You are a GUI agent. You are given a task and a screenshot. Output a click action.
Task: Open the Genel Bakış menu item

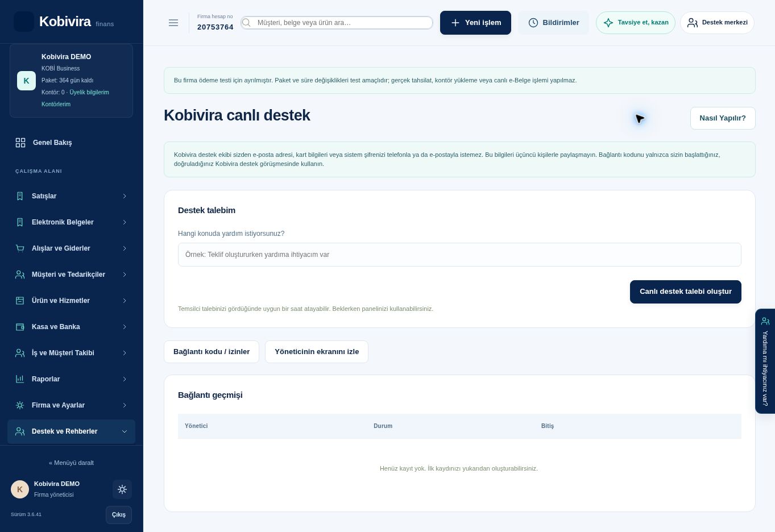point(71,143)
